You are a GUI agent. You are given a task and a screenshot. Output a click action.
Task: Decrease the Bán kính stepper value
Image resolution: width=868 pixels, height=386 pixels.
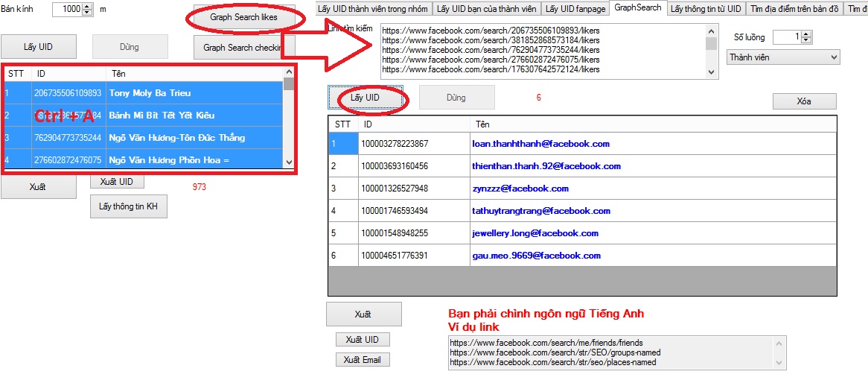(88, 13)
